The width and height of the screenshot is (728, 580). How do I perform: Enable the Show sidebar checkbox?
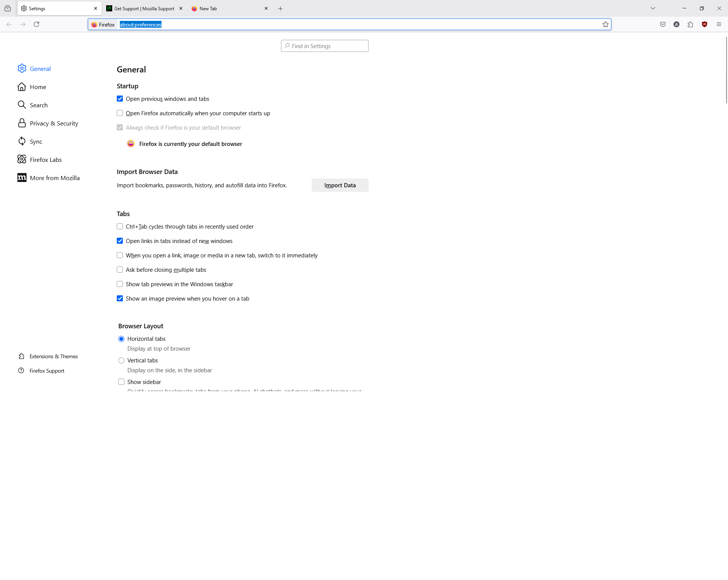coord(121,382)
